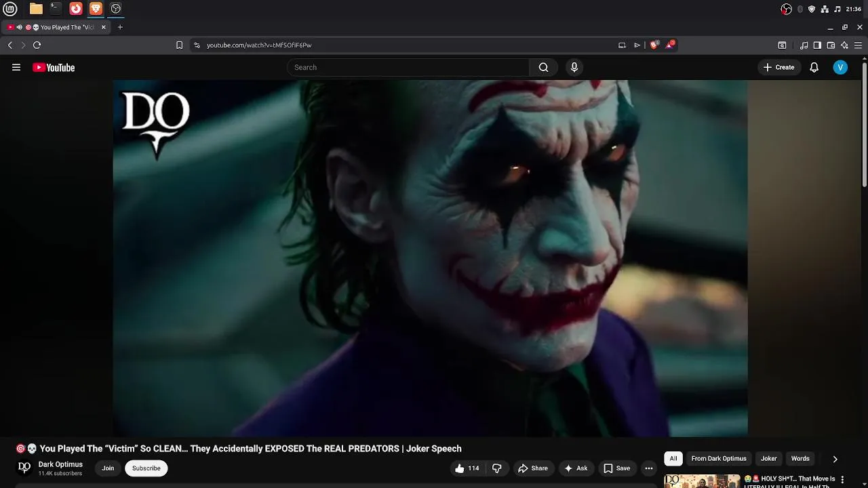Open Dark Optimus channel avatar
Image resolution: width=868 pixels, height=488 pixels.
pyautogui.click(x=24, y=468)
